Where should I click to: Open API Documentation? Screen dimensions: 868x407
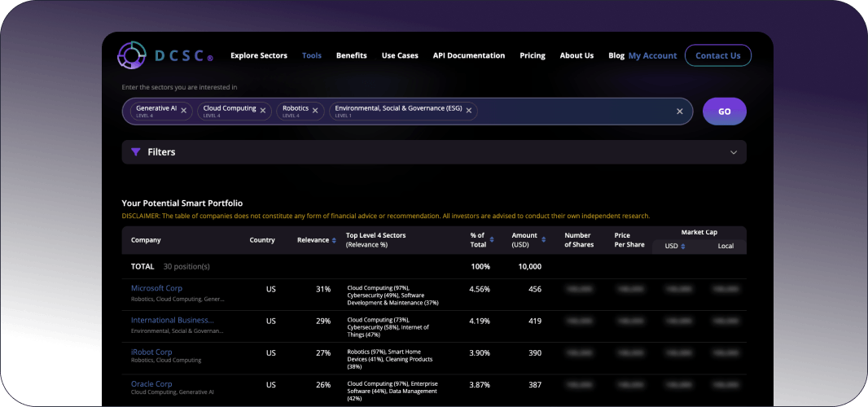point(469,55)
